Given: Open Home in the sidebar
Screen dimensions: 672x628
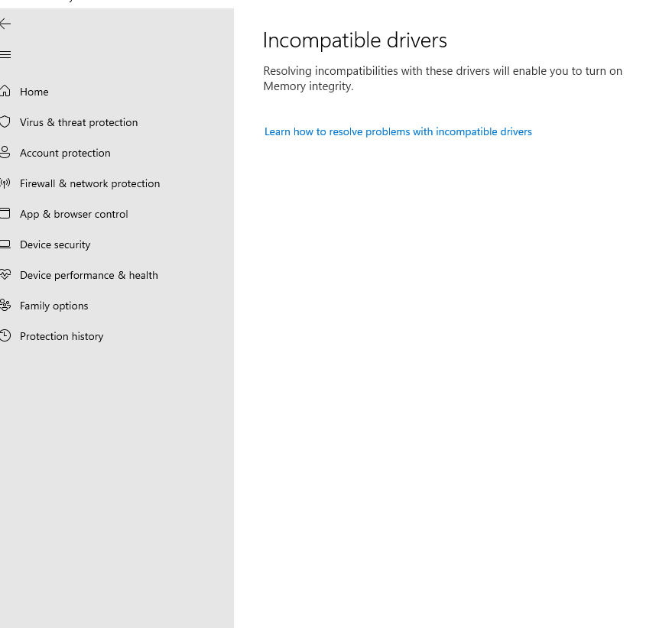Looking at the screenshot, I should pyautogui.click(x=34, y=92).
